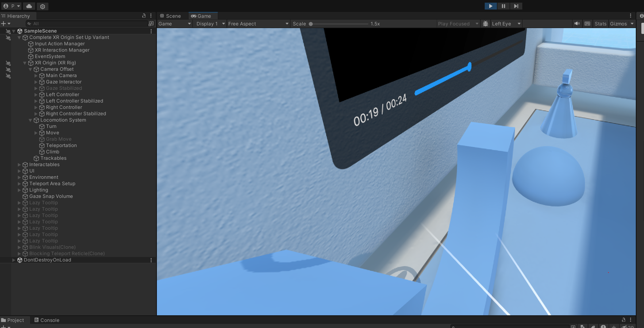Adjust the Game view Scale slider
The height and width of the screenshot is (328, 644).
coord(311,24)
